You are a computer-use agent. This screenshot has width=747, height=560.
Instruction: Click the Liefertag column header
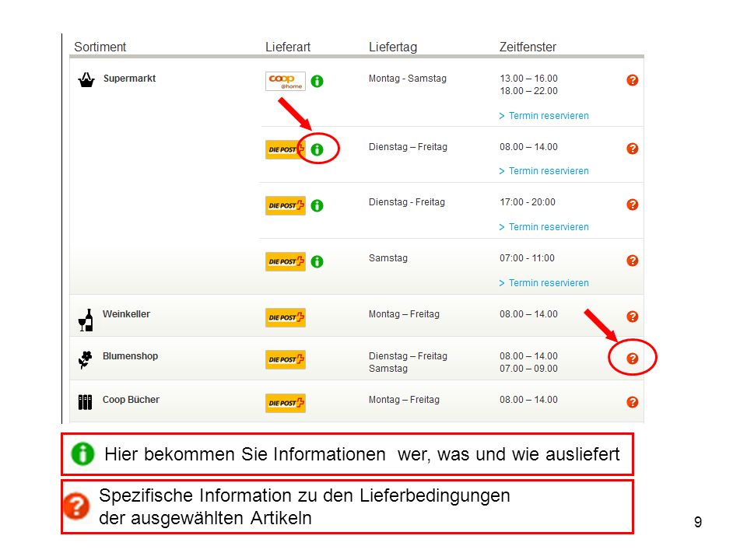393,47
